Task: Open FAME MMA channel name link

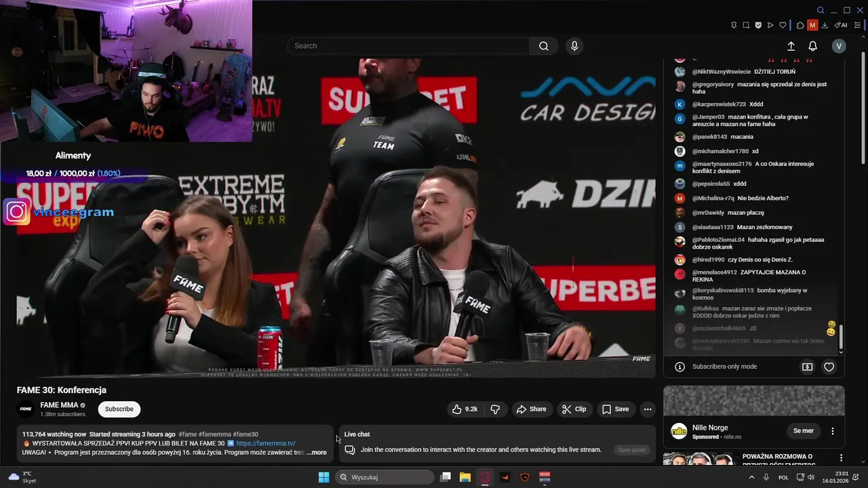Action: tap(59, 405)
